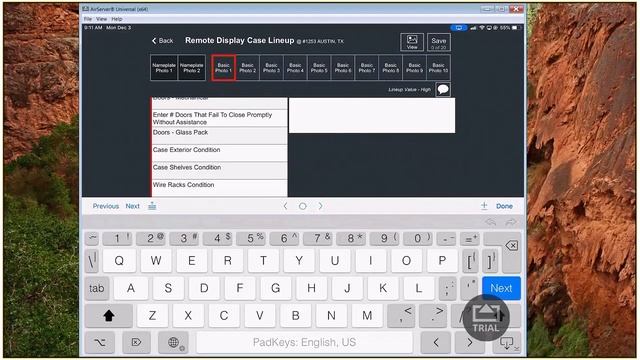Tap the blue Next keyboard key
The height and width of the screenshot is (360, 640).
[501, 288]
